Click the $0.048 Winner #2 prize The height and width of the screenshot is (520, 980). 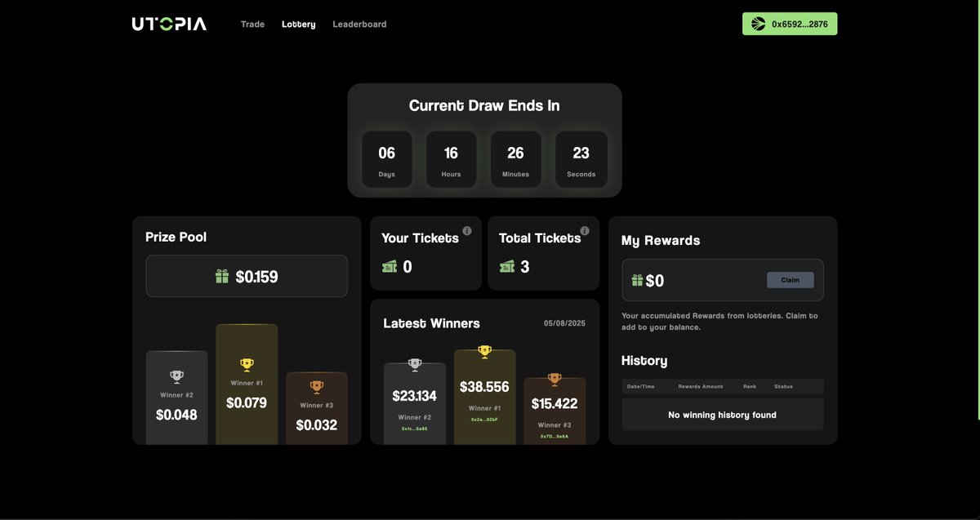[x=176, y=415]
